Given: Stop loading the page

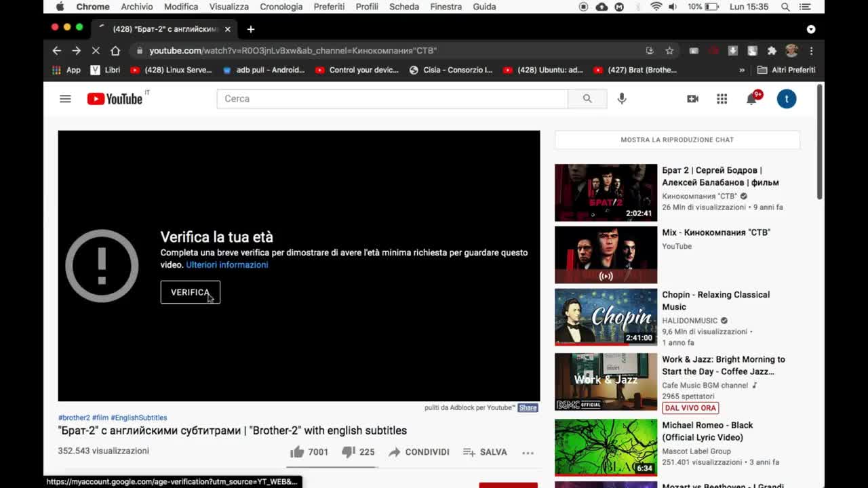Looking at the screenshot, I should coord(96,51).
